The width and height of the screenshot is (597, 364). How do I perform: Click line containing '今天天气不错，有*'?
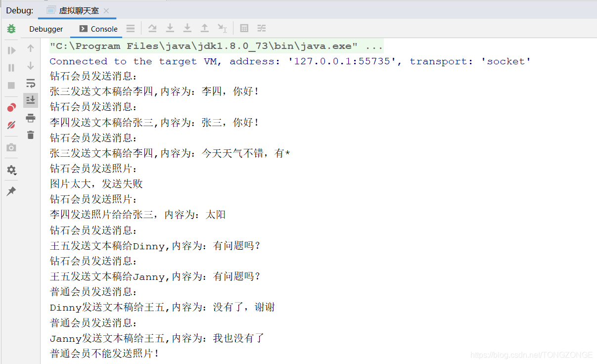(x=170, y=153)
